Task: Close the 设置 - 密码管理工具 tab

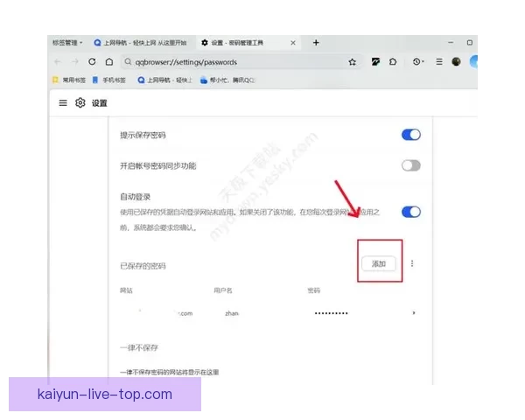Action: (x=293, y=43)
